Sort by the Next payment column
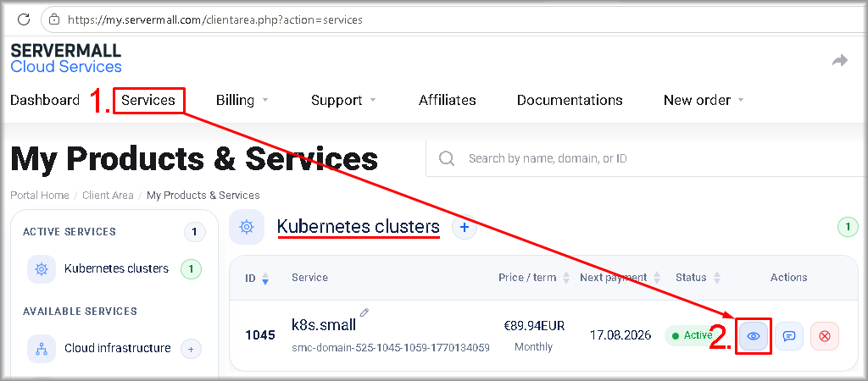 [620, 278]
